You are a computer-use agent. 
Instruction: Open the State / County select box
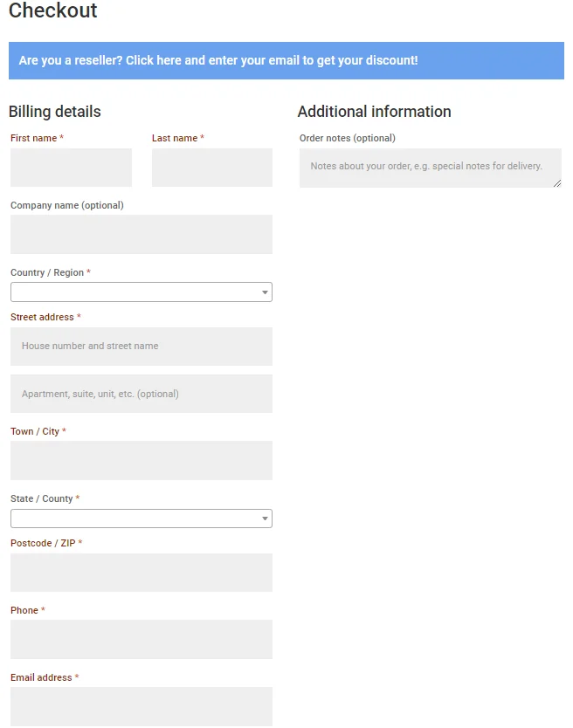point(142,519)
